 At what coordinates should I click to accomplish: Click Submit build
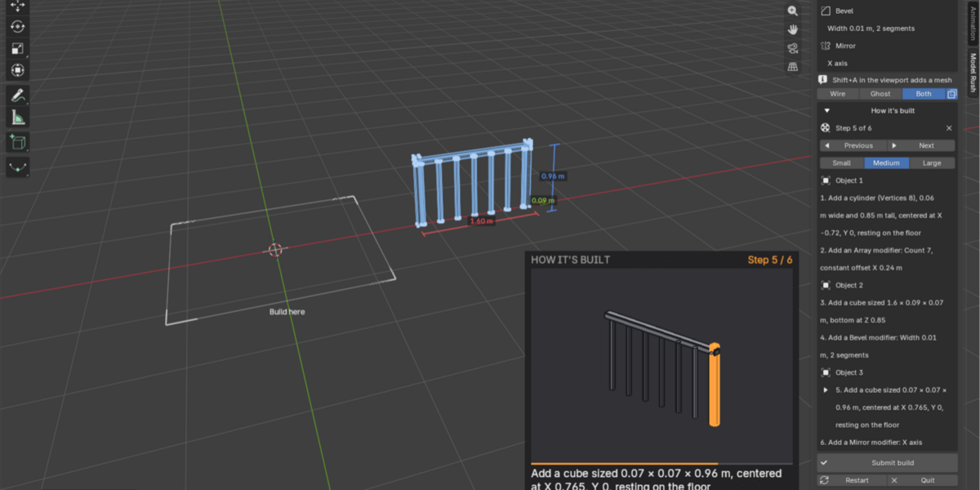(888, 463)
